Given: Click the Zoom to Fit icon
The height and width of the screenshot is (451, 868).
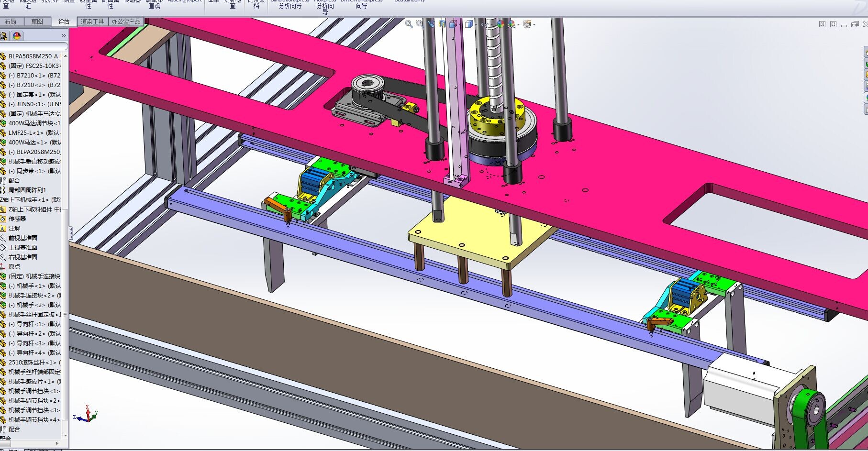Looking at the screenshot, I should coord(409,24).
